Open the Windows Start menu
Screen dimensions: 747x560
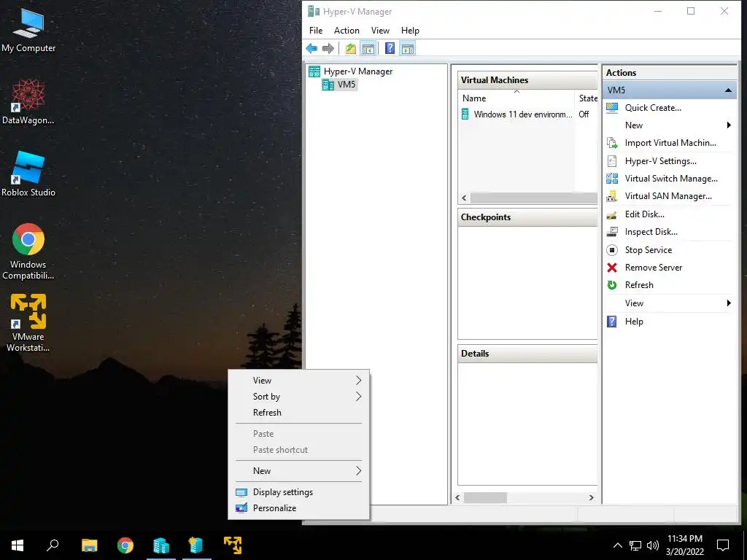pos(18,545)
